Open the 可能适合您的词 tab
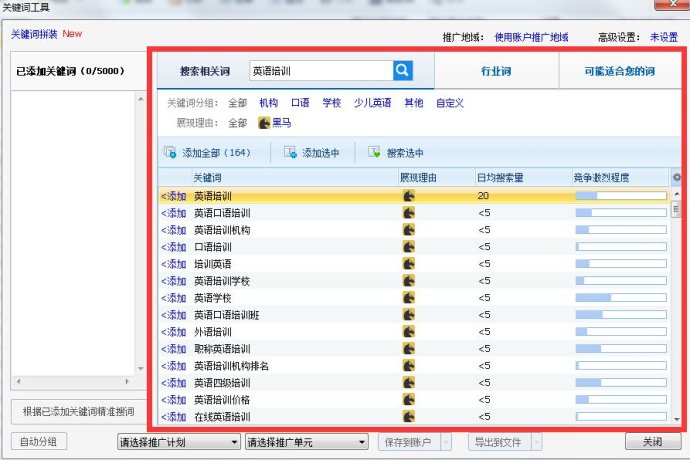690x460 pixels. pos(620,71)
